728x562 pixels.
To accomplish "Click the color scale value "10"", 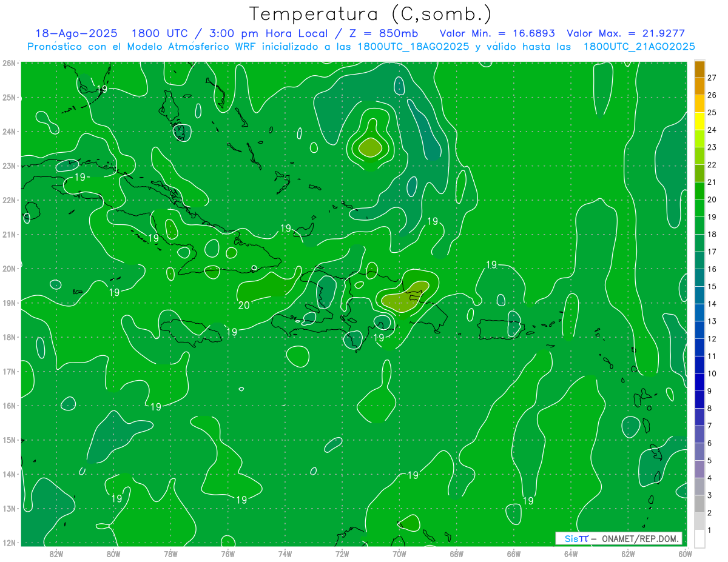I will (712, 373).
